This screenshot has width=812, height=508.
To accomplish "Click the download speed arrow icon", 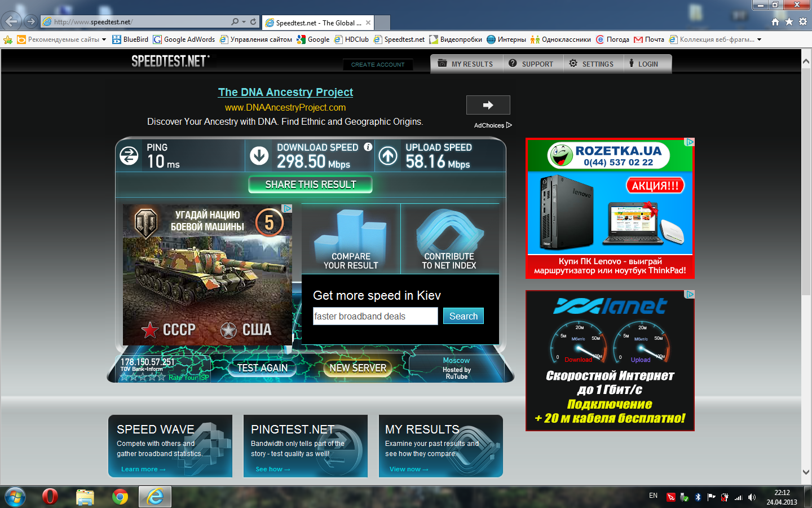I will pos(259,156).
